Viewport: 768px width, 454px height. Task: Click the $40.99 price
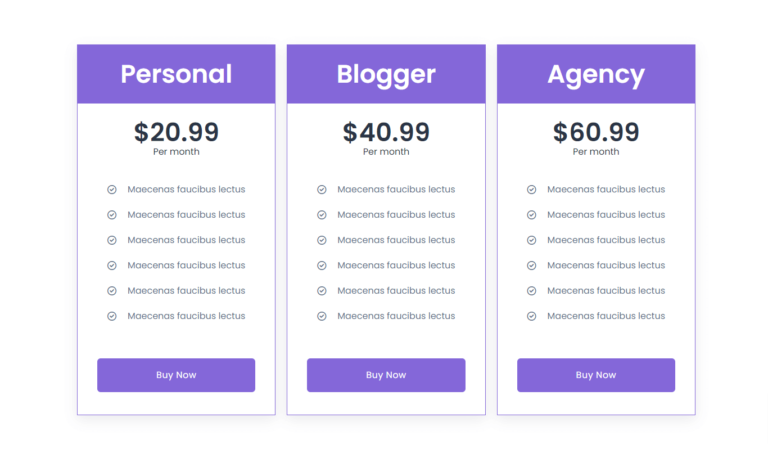pyautogui.click(x=386, y=131)
